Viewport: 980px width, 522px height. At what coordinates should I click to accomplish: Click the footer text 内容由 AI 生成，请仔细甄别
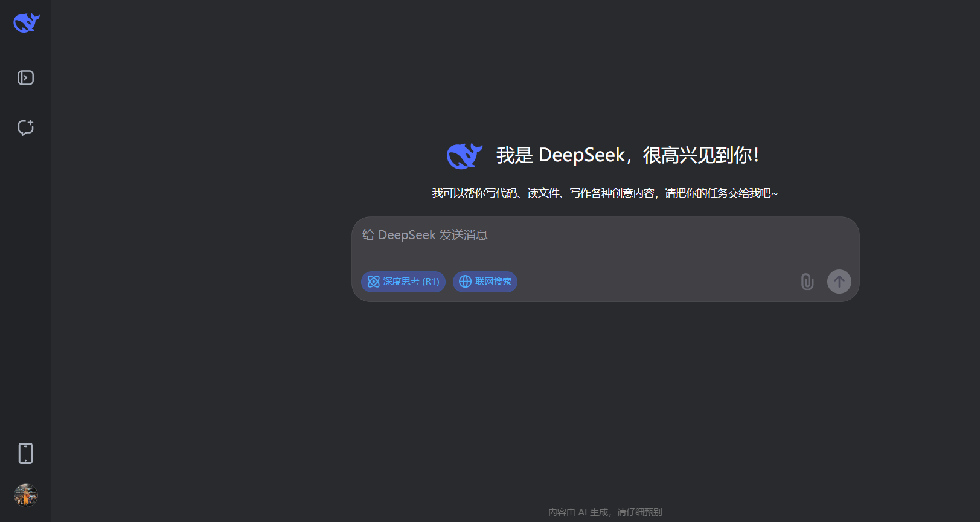(x=605, y=512)
